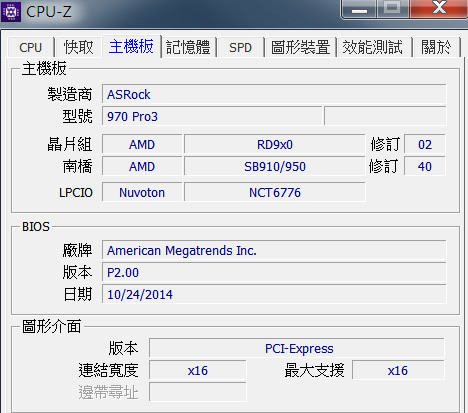Minimize the CPU-Z window
The image size is (468, 413).
pyautogui.click(x=359, y=9)
